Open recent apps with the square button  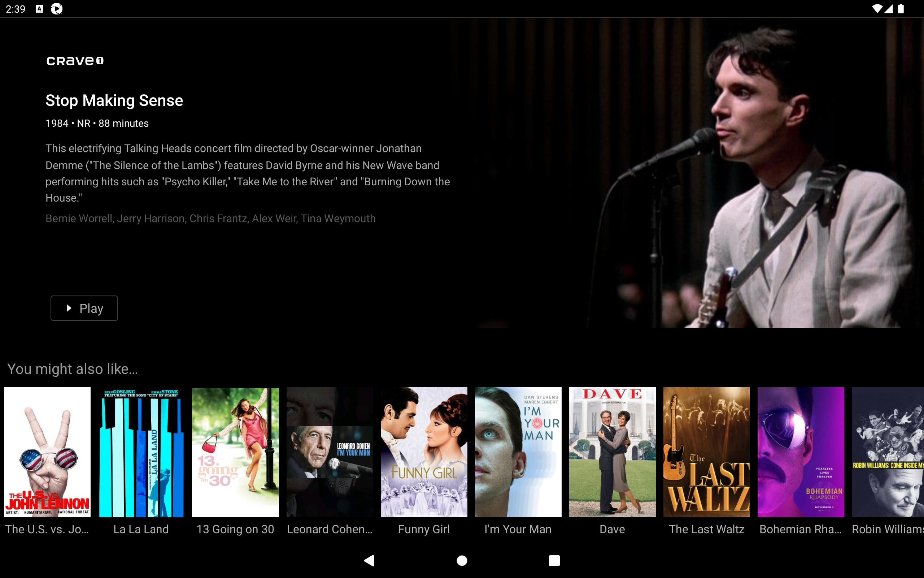click(554, 560)
